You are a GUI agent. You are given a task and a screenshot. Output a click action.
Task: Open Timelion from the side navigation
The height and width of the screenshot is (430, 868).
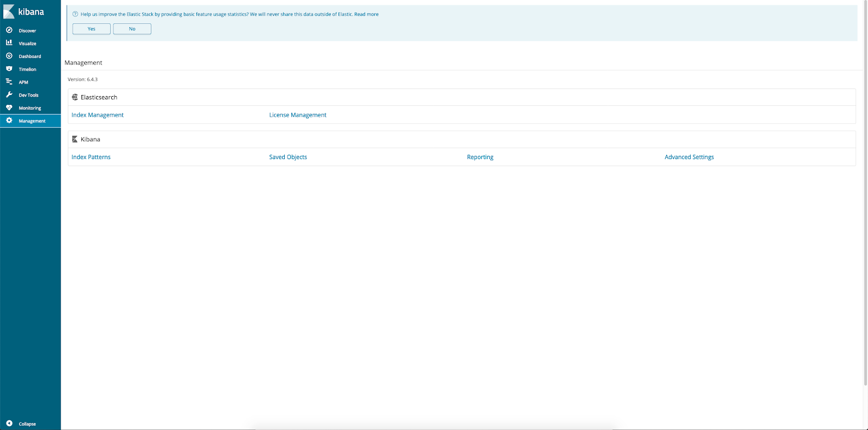point(28,69)
